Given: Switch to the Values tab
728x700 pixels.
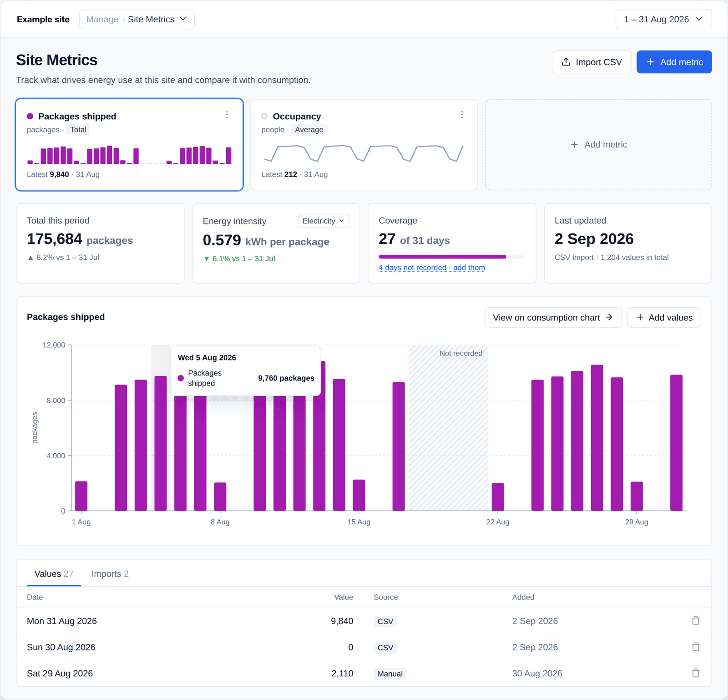Looking at the screenshot, I should pos(54,574).
